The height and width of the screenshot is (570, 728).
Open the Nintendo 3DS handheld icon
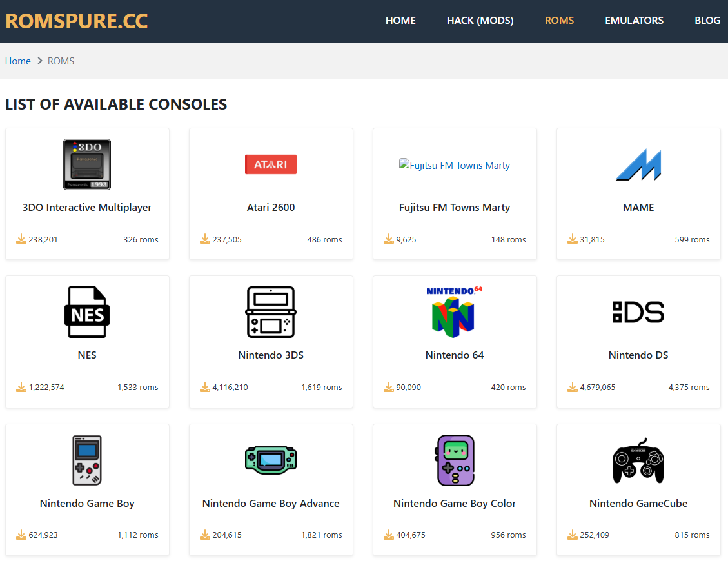pyautogui.click(x=271, y=313)
